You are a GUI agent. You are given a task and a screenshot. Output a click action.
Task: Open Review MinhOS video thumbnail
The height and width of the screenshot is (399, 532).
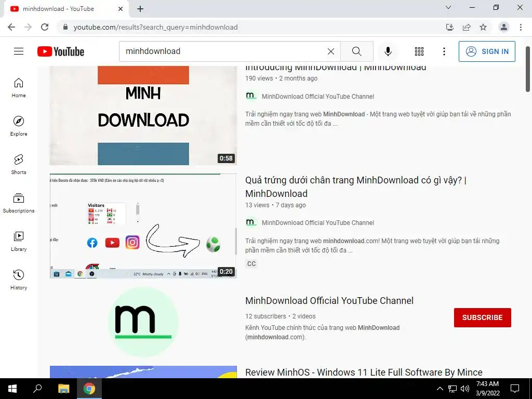[x=143, y=372]
